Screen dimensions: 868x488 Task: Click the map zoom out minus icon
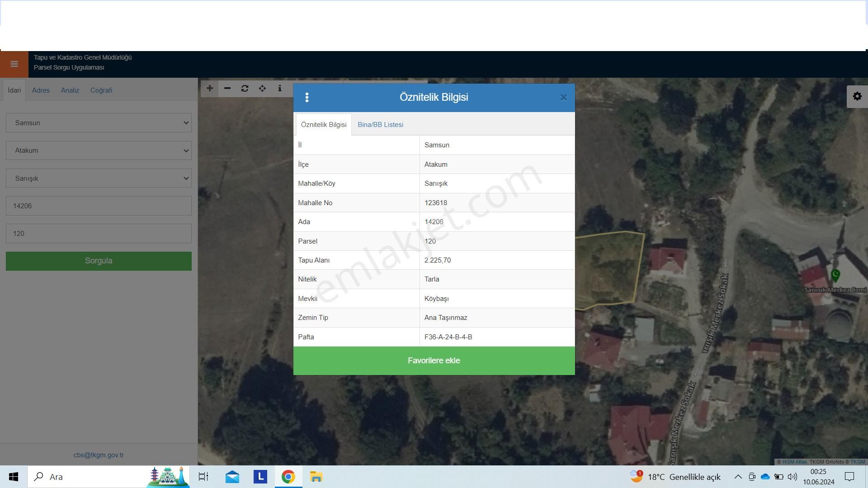coord(227,89)
